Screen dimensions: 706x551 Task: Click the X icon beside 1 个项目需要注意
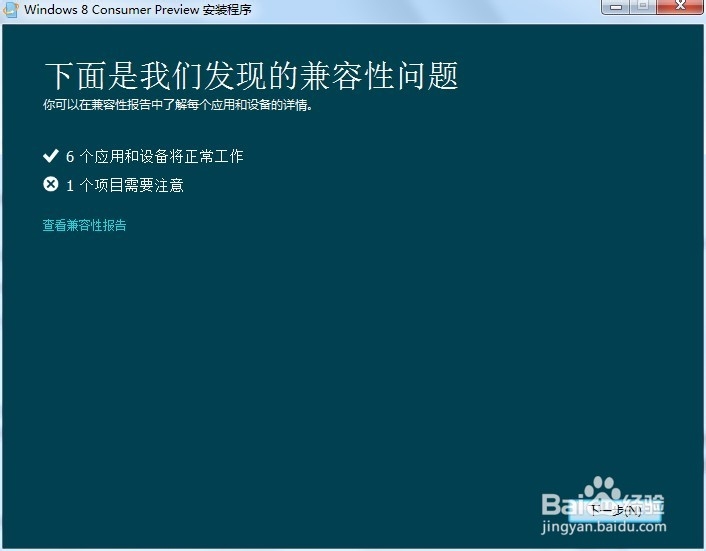[51, 184]
